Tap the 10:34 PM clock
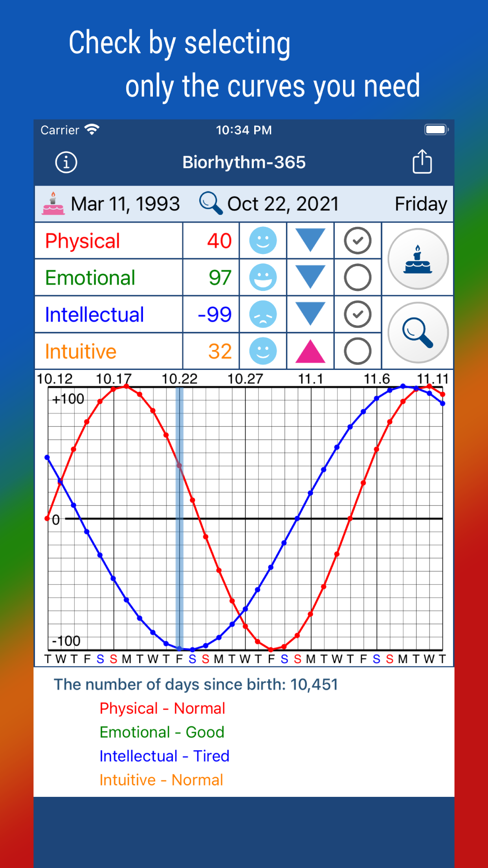Screen dimensions: 488x868 pyautogui.click(x=244, y=130)
